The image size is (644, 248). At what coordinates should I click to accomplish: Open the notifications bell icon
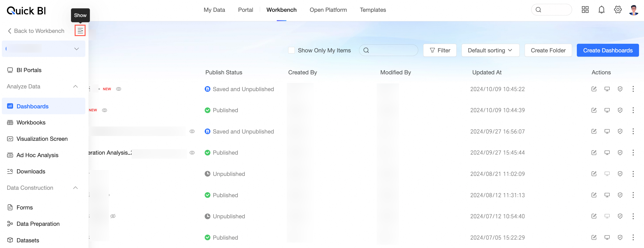point(601,10)
